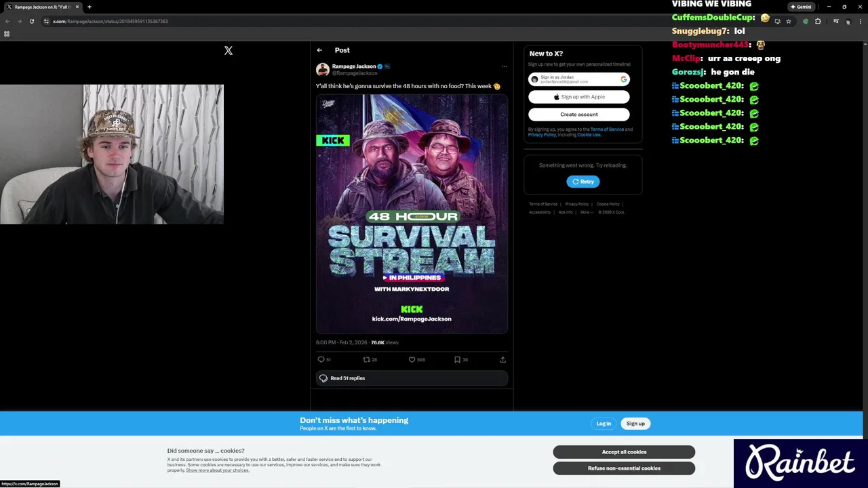Open footer Ads info link

click(x=566, y=212)
